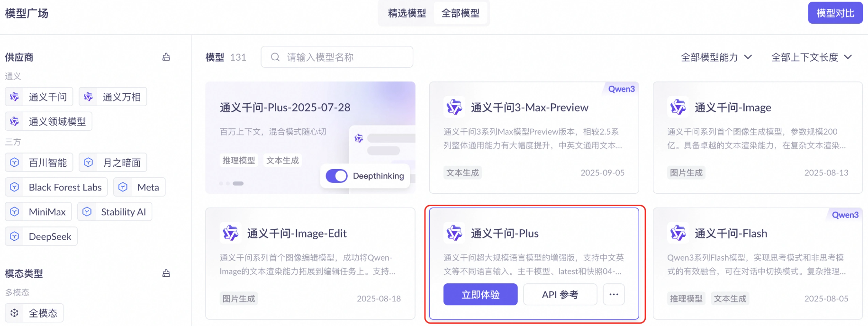Screen dimensions: 868x326
Task: Click the 模型对比 button
Action: click(x=835, y=13)
